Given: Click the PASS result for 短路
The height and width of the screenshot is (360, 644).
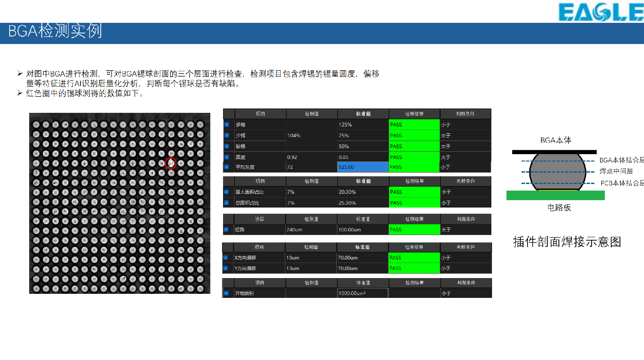Looking at the screenshot, I should (414, 230).
